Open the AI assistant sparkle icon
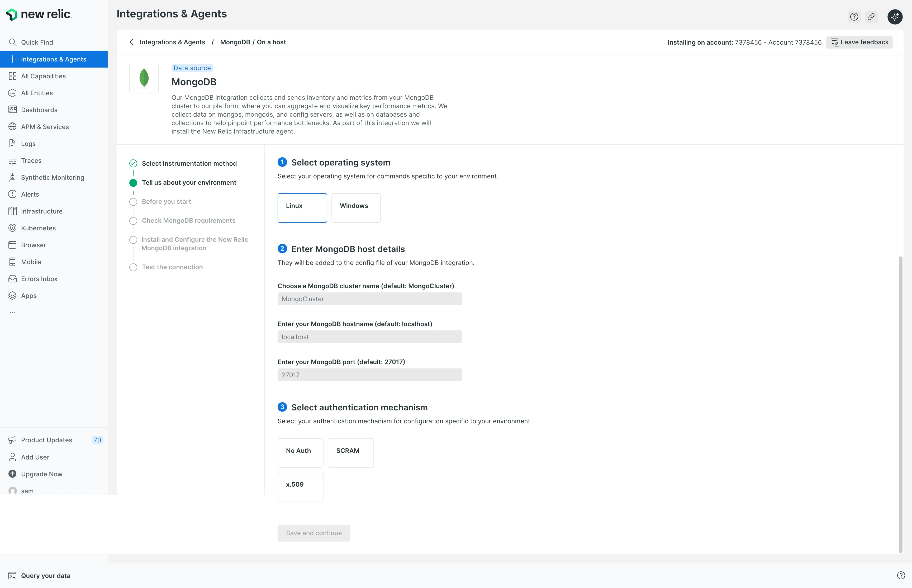The height and width of the screenshot is (588, 912). [895, 17]
